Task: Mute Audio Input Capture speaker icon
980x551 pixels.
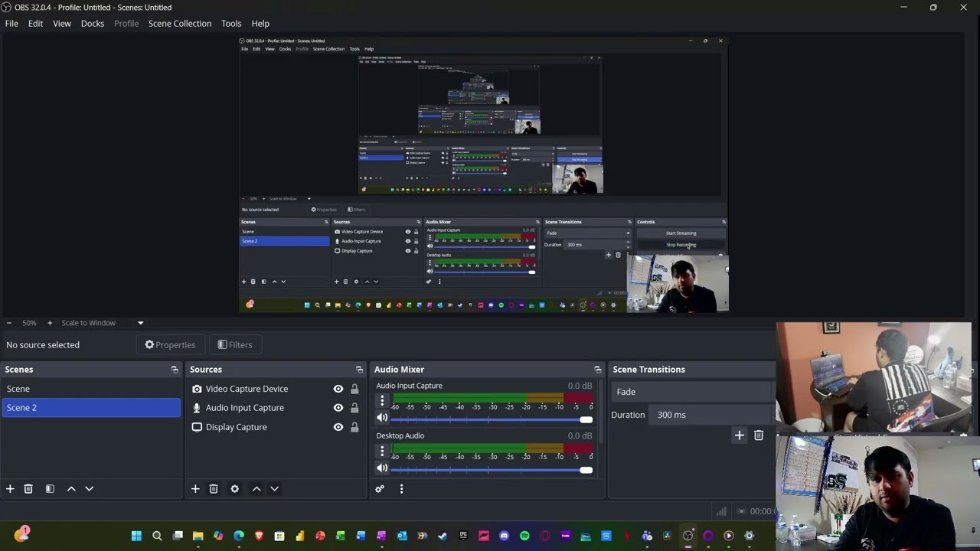Action: [382, 418]
